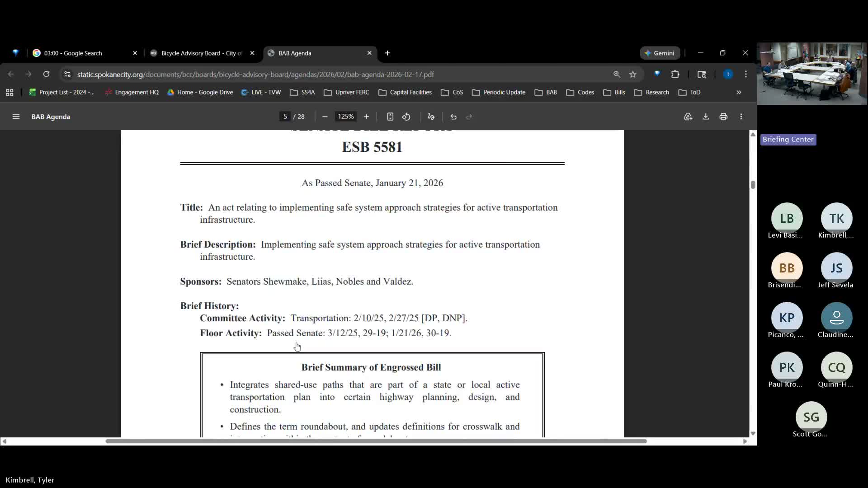Open the PDF annotation draw tool
868x488 pixels.
[431, 117]
